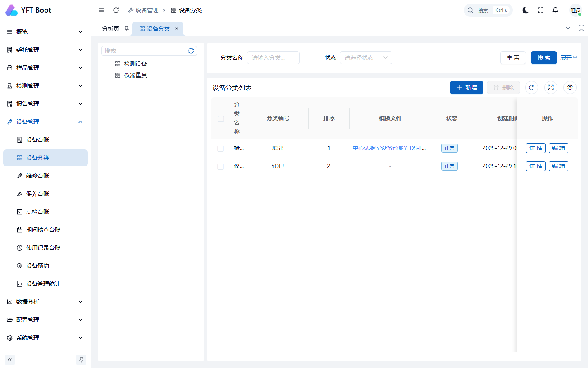Tick the select-all checkbox in table header

pyautogui.click(x=221, y=119)
